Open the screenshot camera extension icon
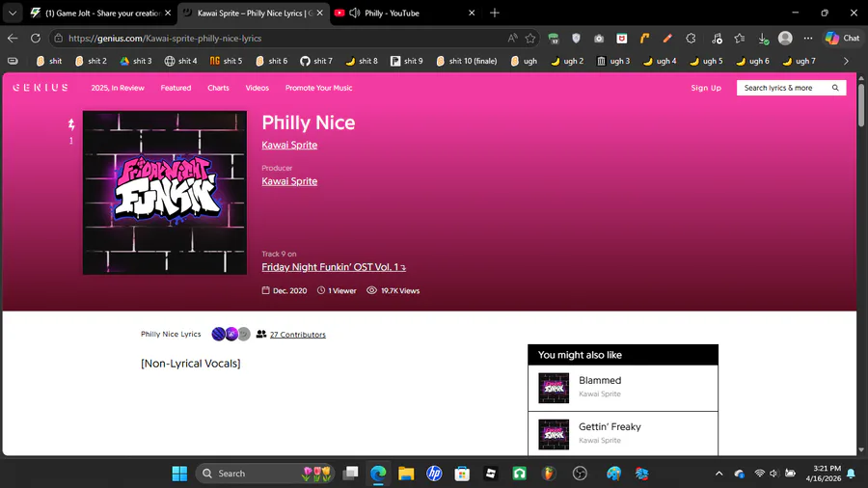Viewport: 868px width, 488px height. coord(599,39)
